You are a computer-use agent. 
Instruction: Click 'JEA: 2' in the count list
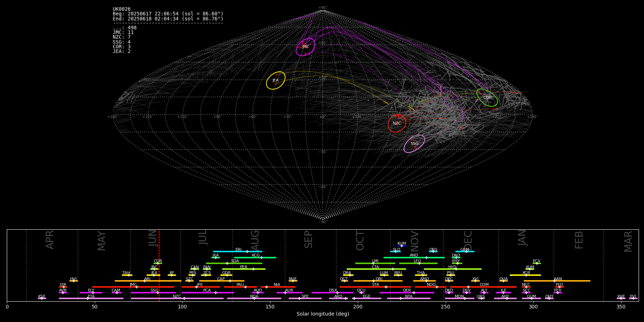point(122,51)
